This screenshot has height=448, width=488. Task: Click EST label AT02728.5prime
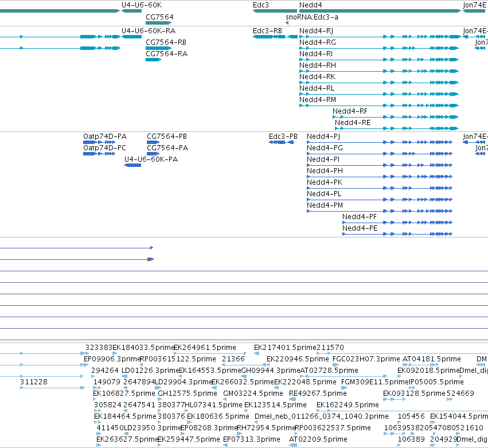coord(329,371)
